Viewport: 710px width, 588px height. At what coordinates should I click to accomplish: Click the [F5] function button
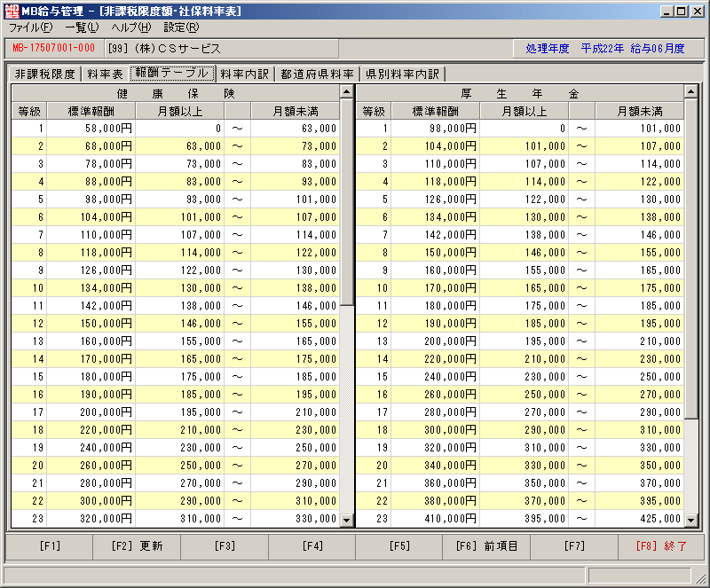[398, 546]
